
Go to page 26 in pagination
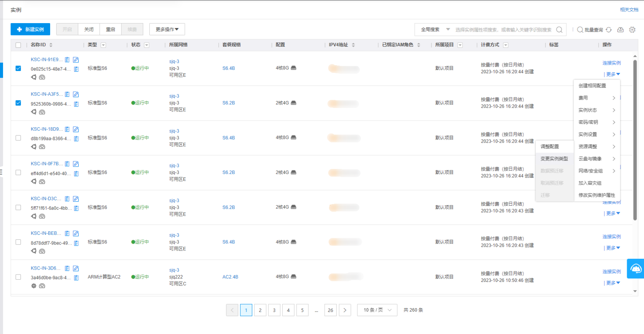click(x=330, y=310)
